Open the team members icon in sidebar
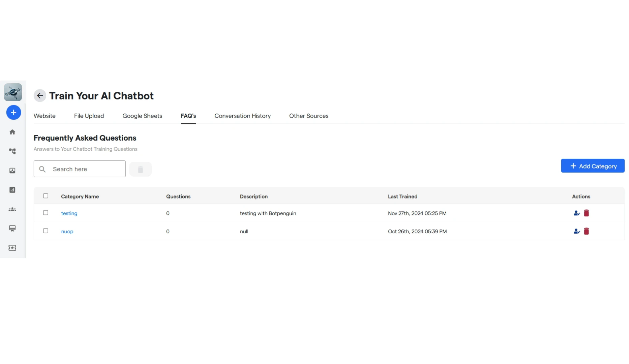Screen dimensions: 629x364 click(x=12, y=209)
